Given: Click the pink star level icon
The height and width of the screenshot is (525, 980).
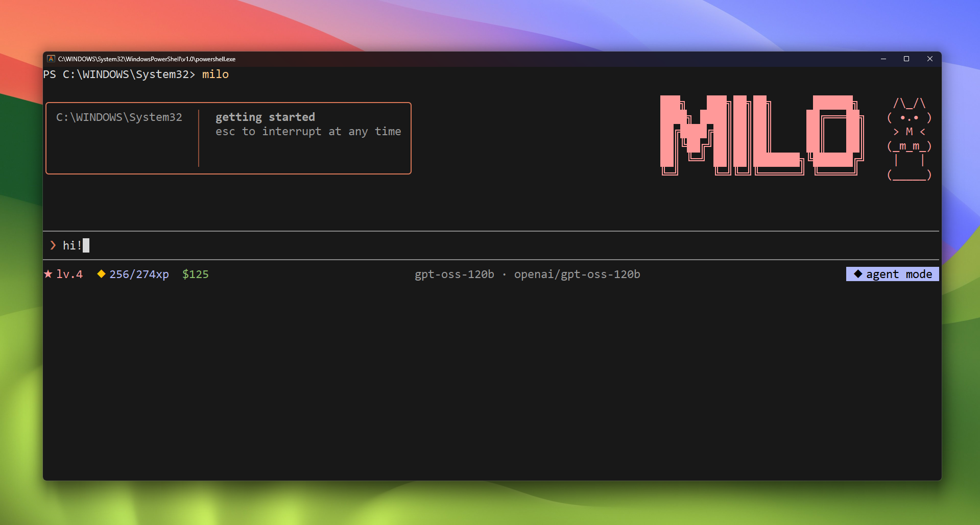Looking at the screenshot, I should pyautogui.click(x=48, y=274).
